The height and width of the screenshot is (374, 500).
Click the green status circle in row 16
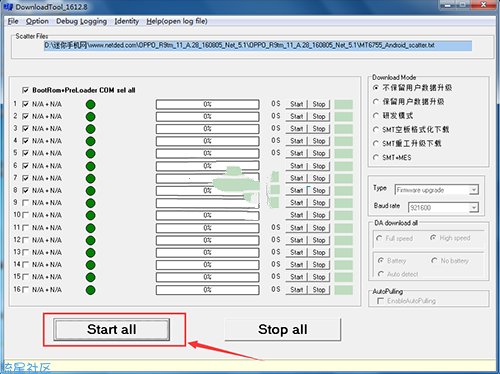tap(90, 290)
